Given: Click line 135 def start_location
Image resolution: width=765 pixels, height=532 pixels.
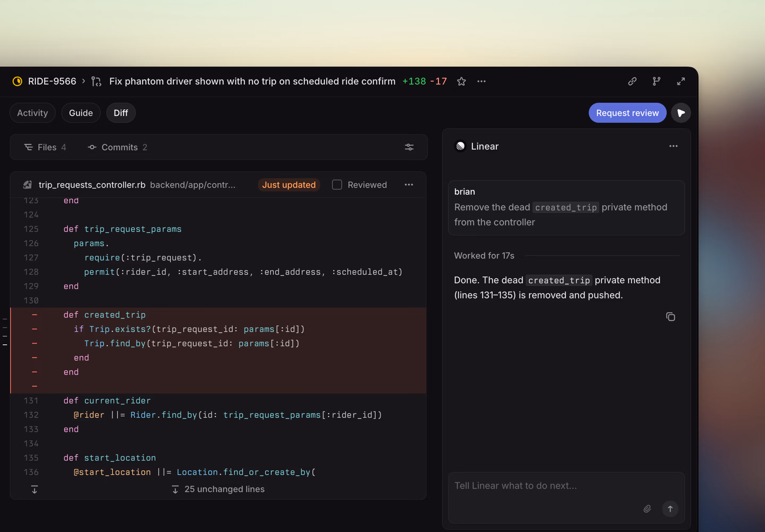Looking at the screenshot, I should coord(218,458).
